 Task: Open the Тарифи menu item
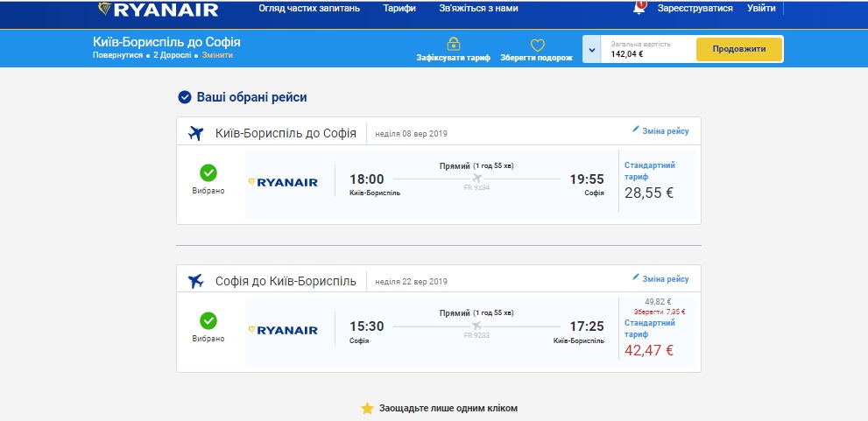[399, 8]
